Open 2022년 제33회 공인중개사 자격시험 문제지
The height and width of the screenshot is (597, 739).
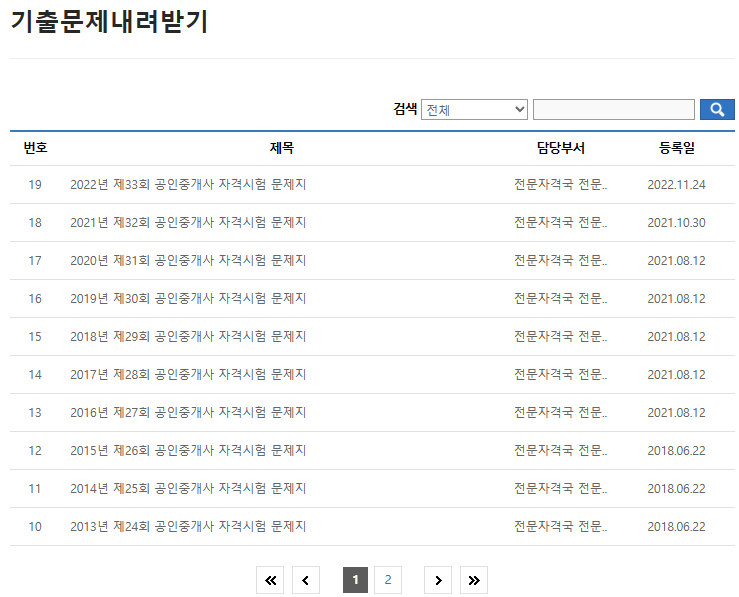tap(188, 184)
